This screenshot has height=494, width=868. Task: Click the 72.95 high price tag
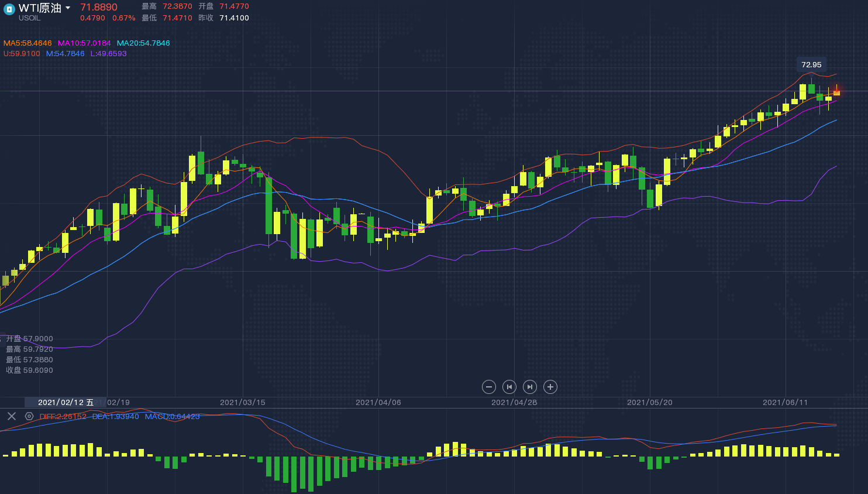(811, 65)
